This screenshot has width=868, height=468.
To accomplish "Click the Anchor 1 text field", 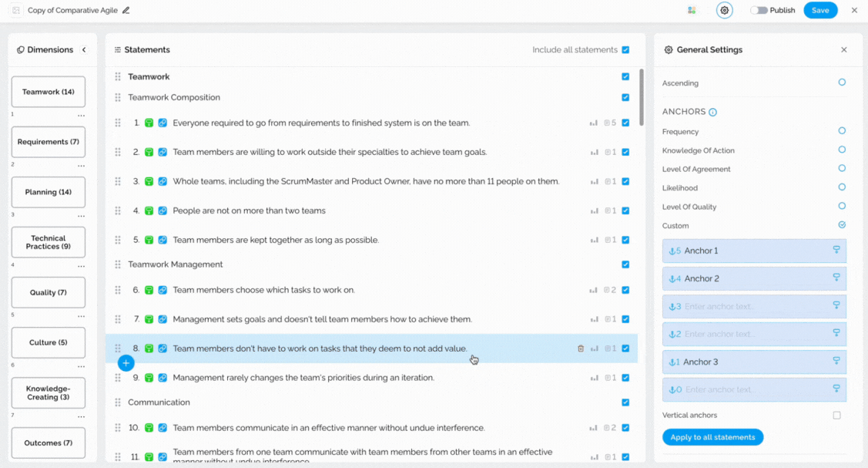I will (x=754, y=251).
